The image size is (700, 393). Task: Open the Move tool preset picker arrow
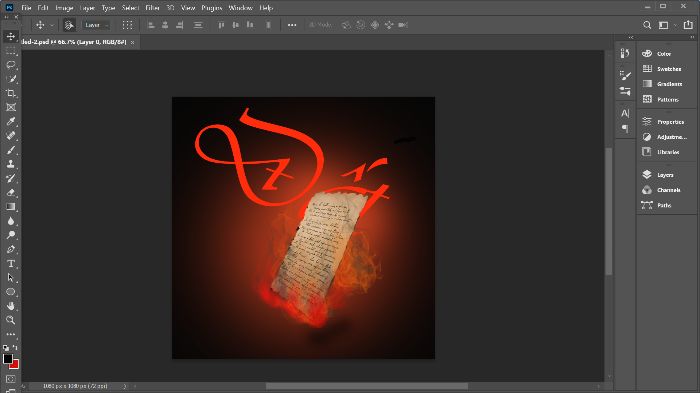(52, 25)
